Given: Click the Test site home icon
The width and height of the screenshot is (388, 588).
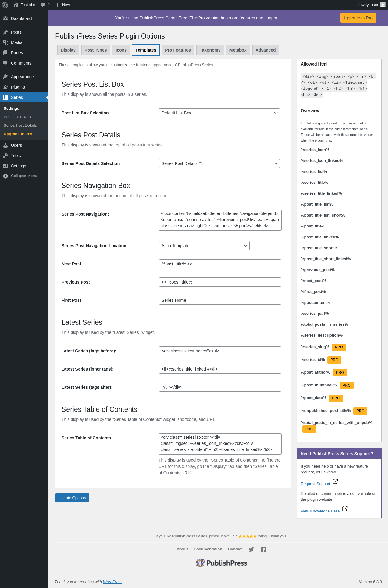Looking at the screenshot, I should 16,5.
